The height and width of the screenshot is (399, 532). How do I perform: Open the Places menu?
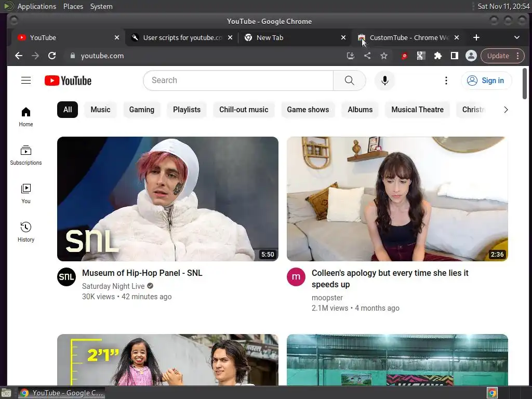click(x=73, y=6)
